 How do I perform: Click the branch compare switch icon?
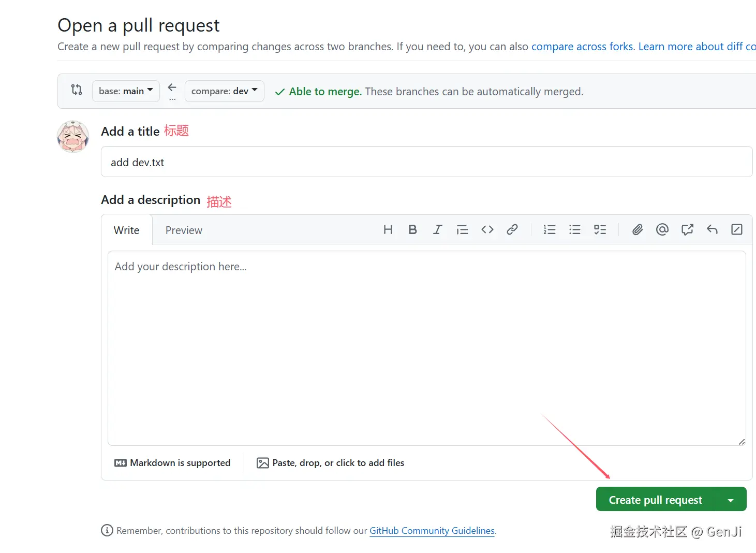pos(77,90)
